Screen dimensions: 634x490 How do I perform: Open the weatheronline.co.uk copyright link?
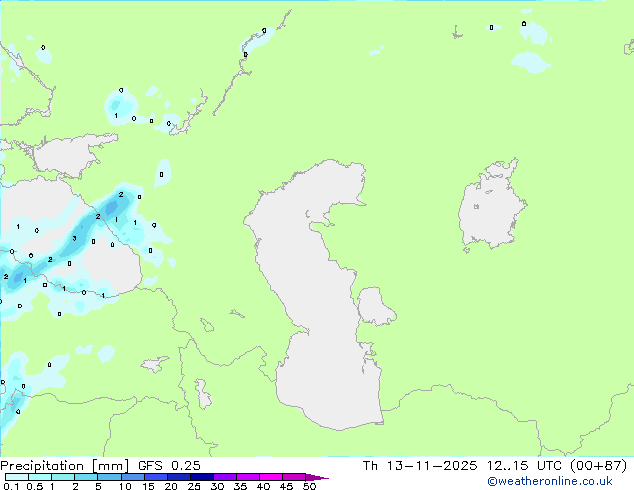(x=549, y=481)
